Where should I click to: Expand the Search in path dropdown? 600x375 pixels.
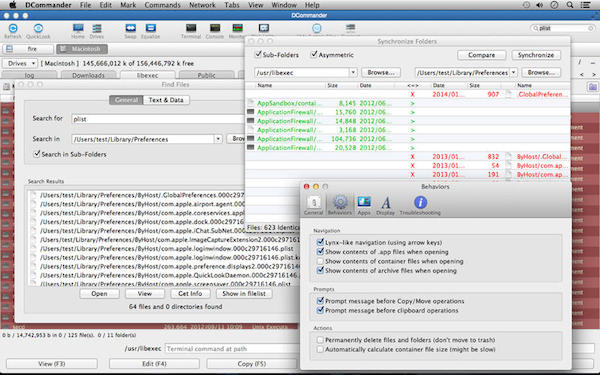[218, 139]
